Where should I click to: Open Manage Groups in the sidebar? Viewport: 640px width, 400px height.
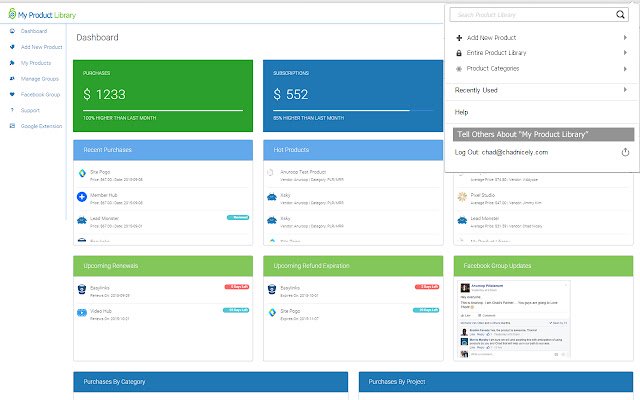pos(40,79)
